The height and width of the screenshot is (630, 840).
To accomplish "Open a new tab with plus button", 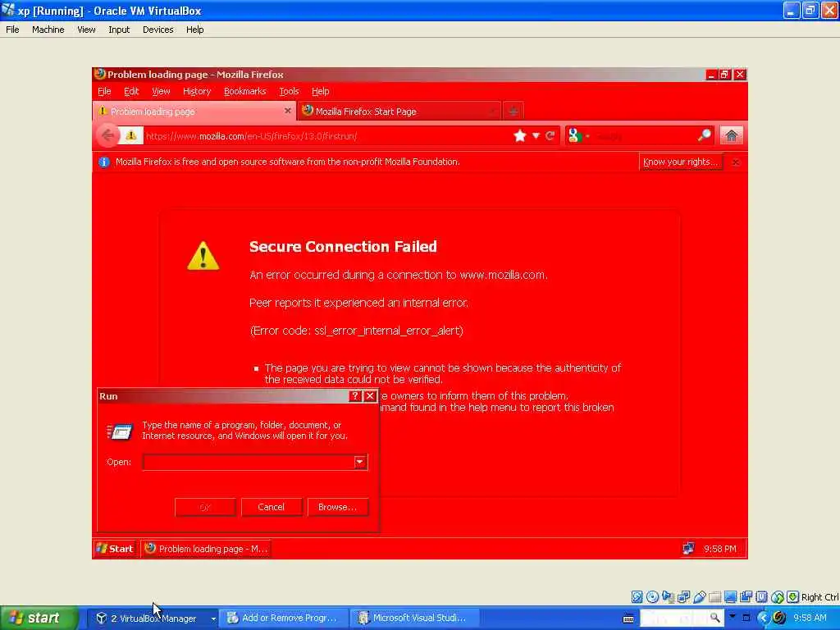I will [x=513, y=112].
